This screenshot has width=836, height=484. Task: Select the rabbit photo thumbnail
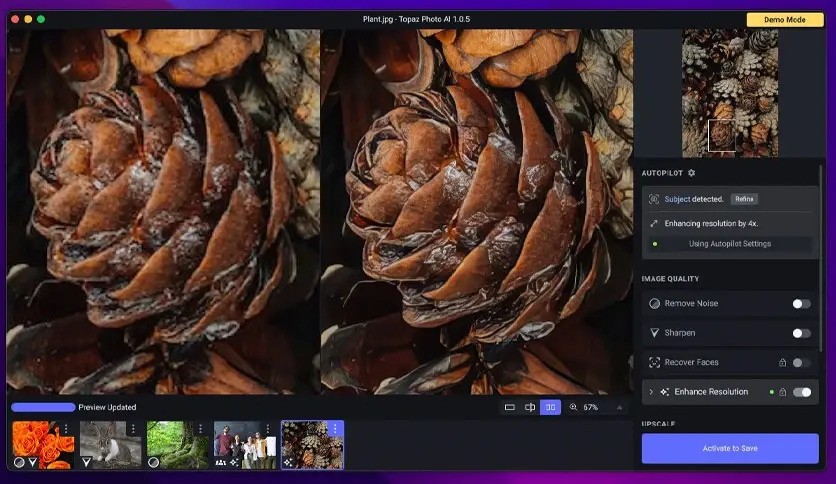[x=110, y=445]
